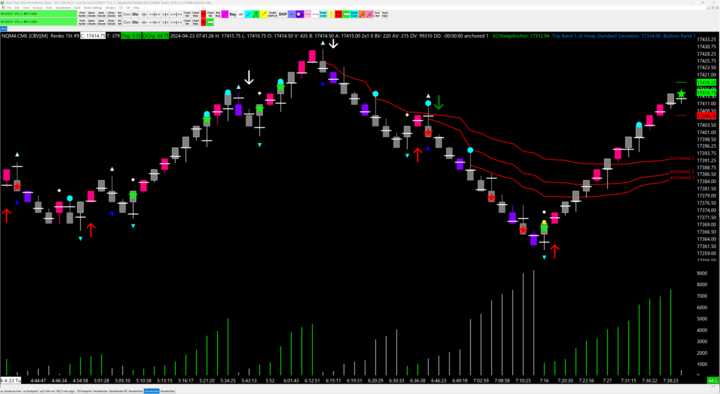Click the green star marker at chart's far right
The height and width of the screenshot is (394, 720).
681,94
